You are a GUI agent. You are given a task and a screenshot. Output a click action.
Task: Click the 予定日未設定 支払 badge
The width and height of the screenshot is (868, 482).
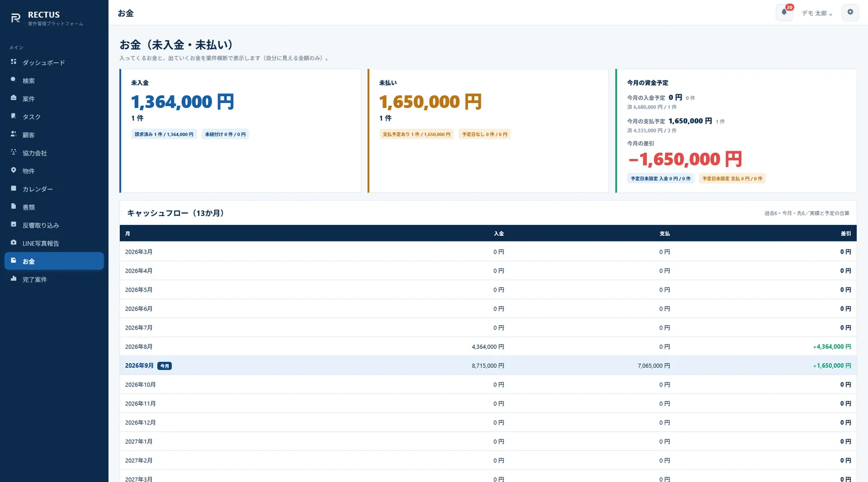732,178
